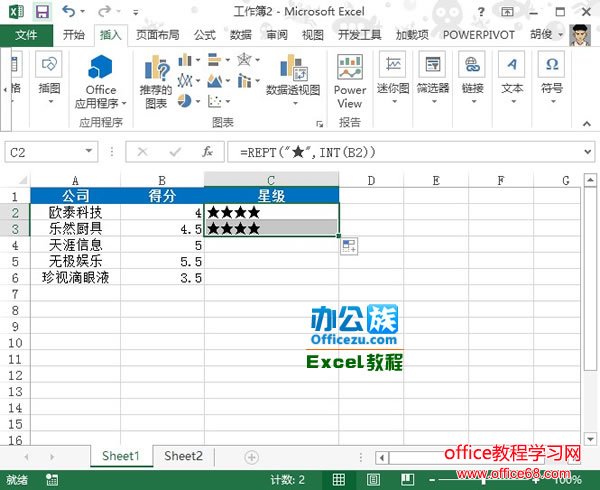Open the Undo history dropdown arrow
This screenshot has width=600, height=490.
[83, 12]
